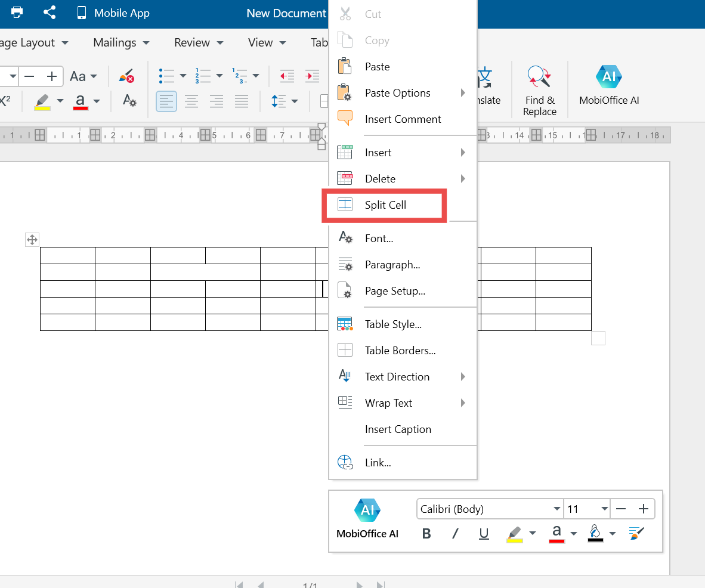Image resolution: width=705 pixels, height=588 pixels.
Task: Expand ribbon highlight color dropdown
Action: [60, 101]
